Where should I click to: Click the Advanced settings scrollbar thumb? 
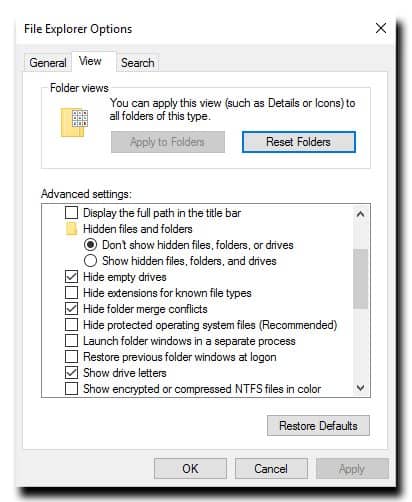pos(360,279)
